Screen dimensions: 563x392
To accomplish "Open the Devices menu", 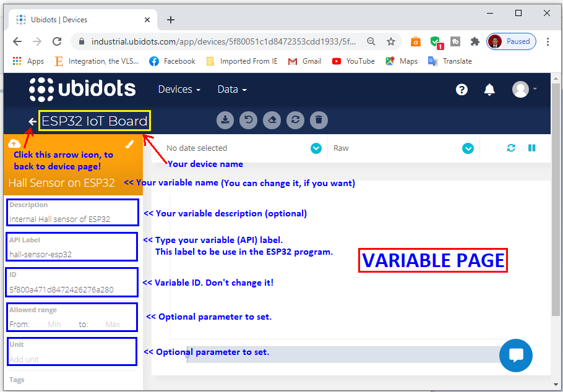I will (178, 89).
